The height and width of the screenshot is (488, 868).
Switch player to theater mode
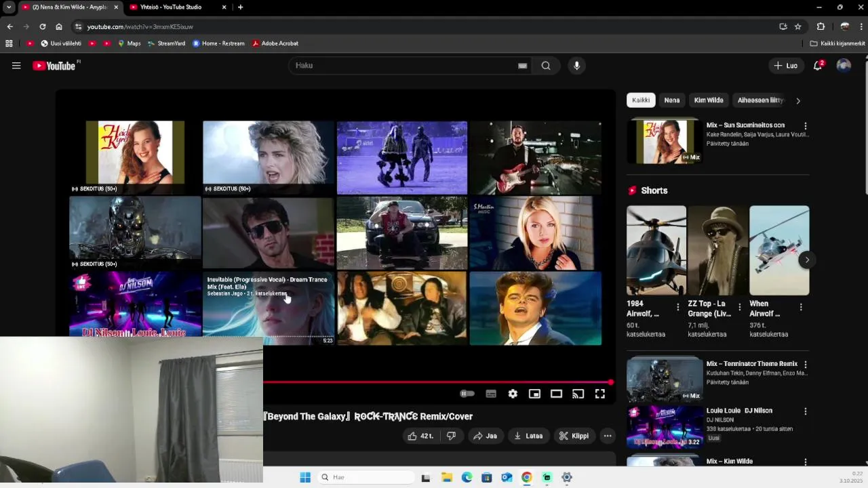pyautogui.click(x=556, y=394)
